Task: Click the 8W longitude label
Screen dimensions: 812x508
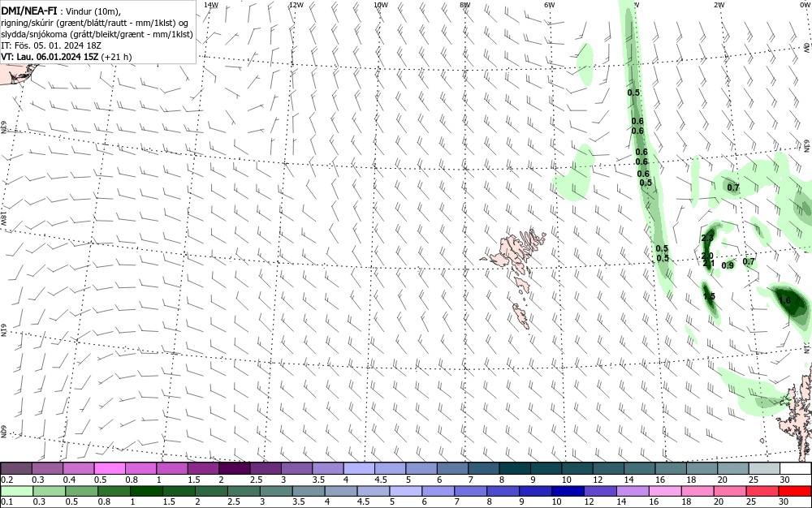Action: [x=465, y=5]
